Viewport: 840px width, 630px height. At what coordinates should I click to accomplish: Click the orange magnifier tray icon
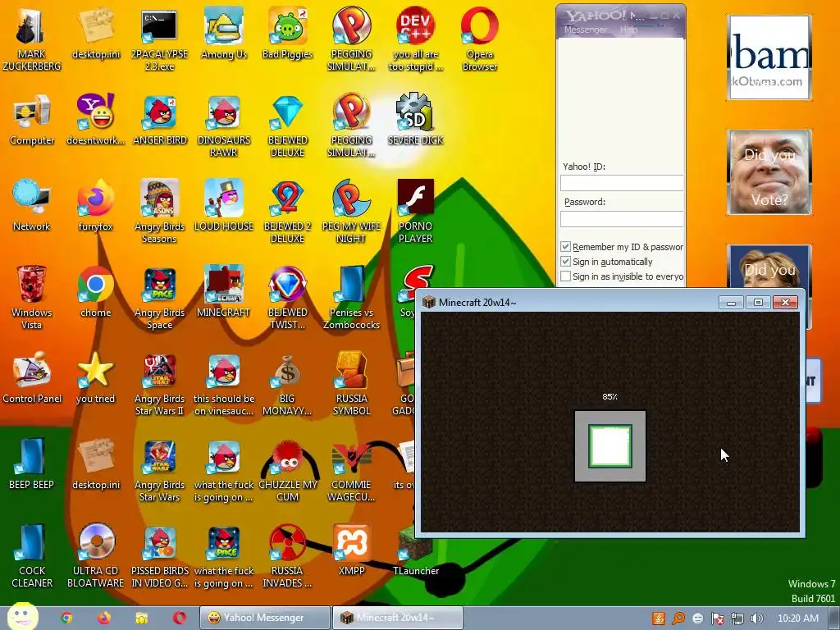[678, 619]
